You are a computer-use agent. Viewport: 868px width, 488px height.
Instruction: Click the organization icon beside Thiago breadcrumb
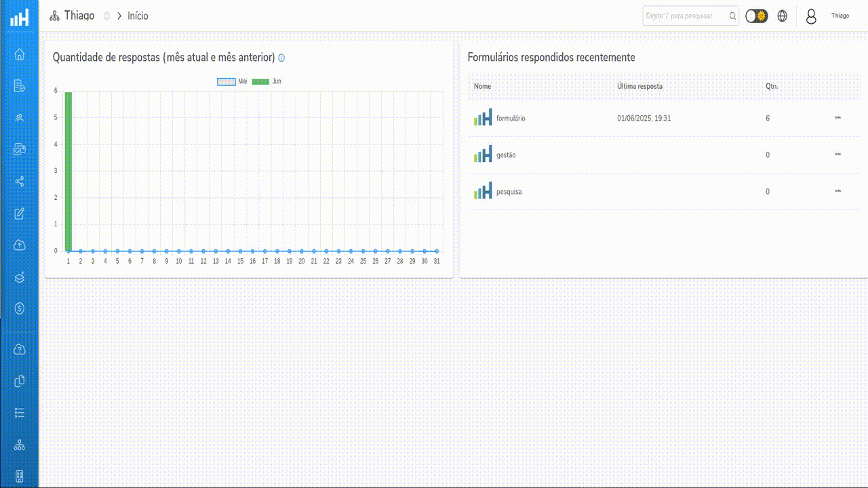tap(55, 16)
